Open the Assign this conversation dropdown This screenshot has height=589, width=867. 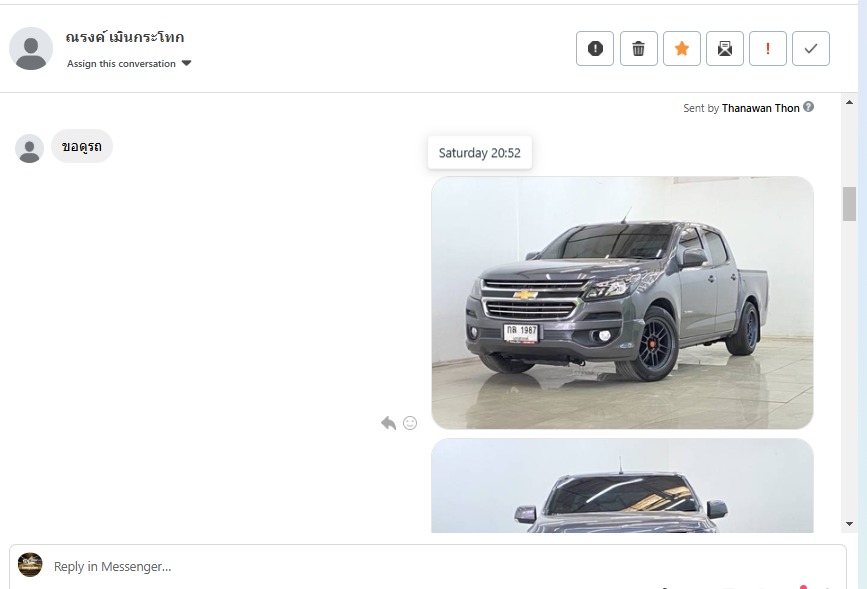[129, 64]
